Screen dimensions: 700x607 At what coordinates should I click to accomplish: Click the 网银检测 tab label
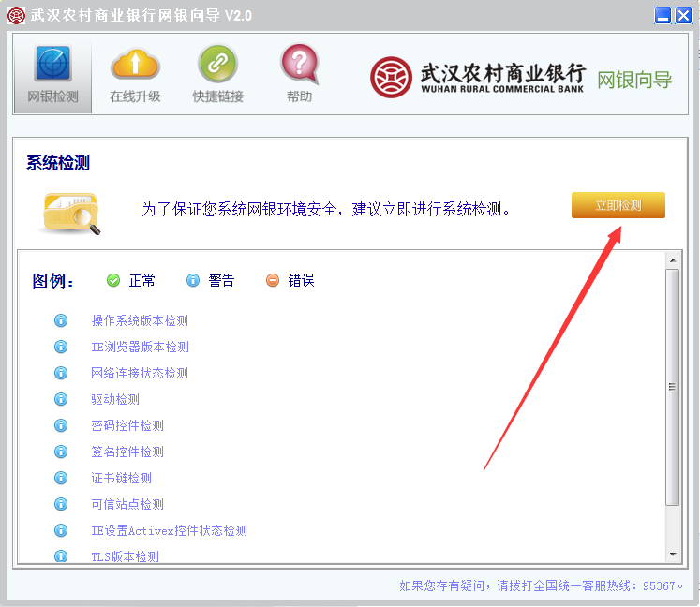click(53, 96)
